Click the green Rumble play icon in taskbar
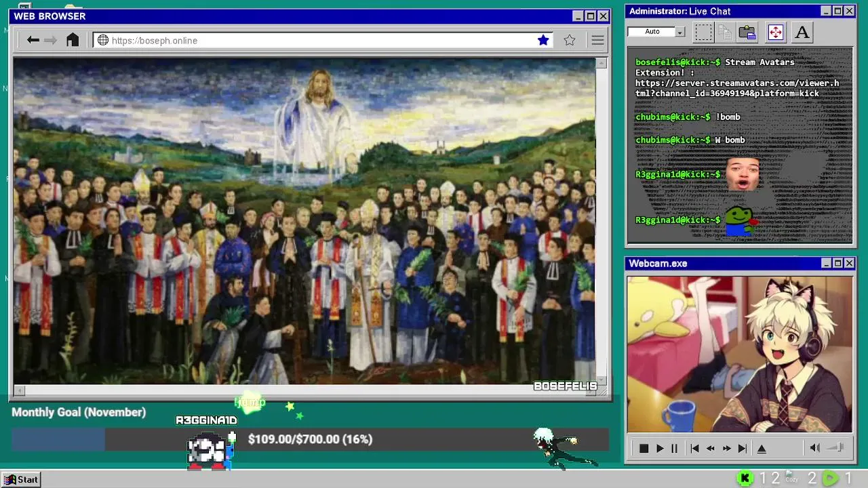 pyautogui.click(x=829, y=479)
